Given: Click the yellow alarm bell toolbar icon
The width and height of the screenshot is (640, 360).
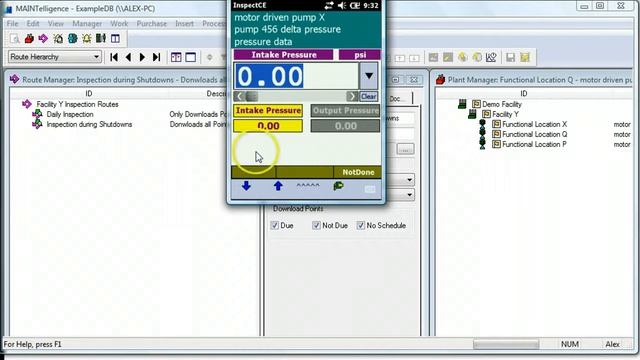Looking at the screenshot, I should [x=87, y=39].
